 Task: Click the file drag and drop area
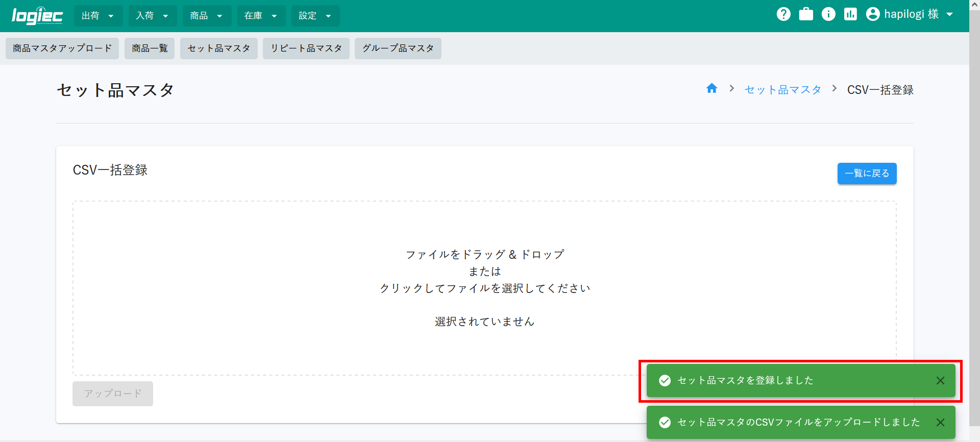pos(484,288)
